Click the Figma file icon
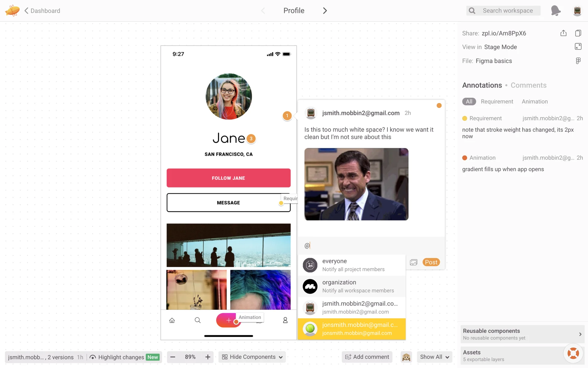The height and width of the screenshot is (368, 588). (x=578, y=61)
